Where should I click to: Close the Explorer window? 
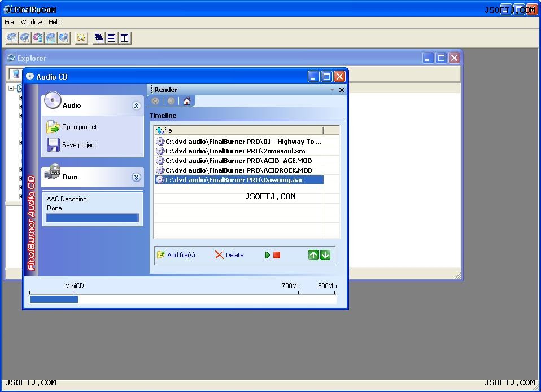tap(454, 58)
